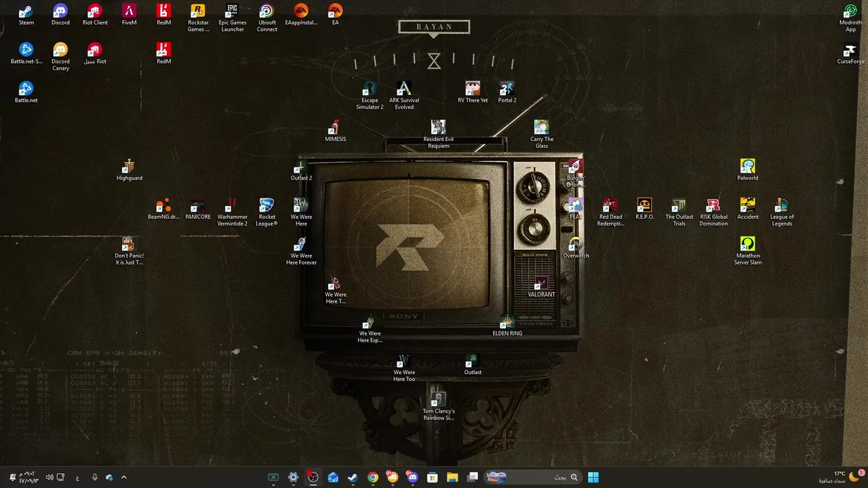Launch the VALORANT shortcut

point(541,287)
